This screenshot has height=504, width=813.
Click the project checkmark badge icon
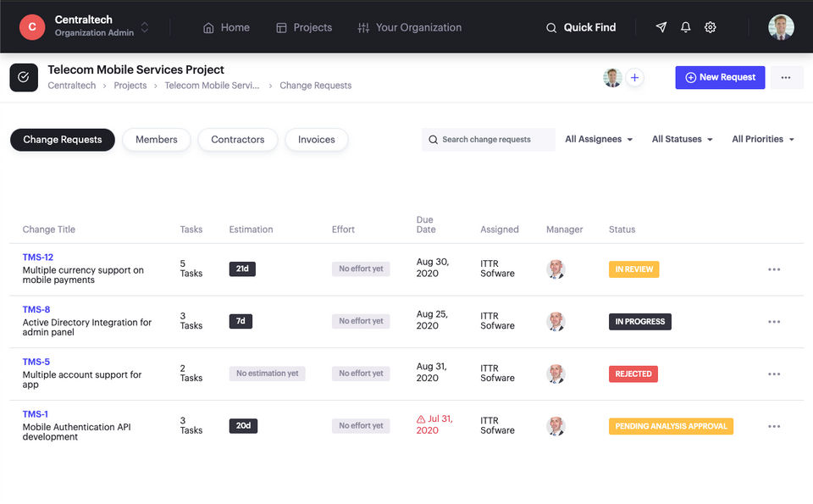coord(24,77)
